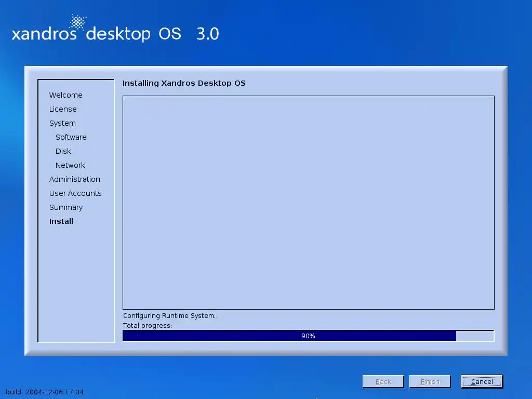Click inside the empty installation output pane
The width and height of the screenshot is (532, 399).
pyautogui.click(x=309, y=203)
